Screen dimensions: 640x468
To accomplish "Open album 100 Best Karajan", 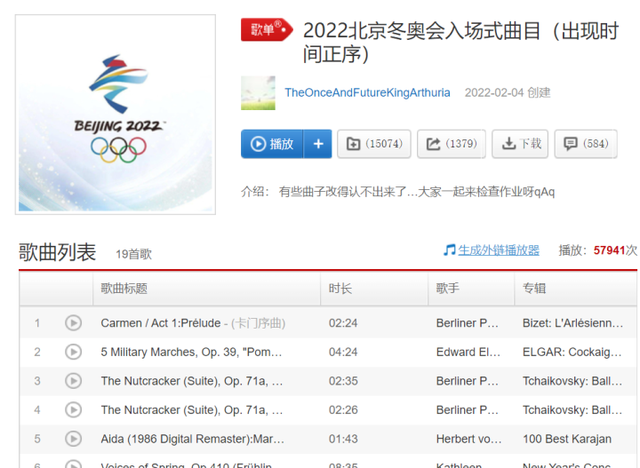I will [567, 439].
